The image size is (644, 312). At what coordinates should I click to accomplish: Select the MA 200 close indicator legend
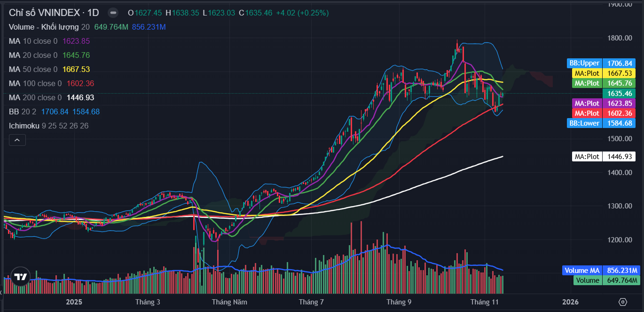click(35, 97)
